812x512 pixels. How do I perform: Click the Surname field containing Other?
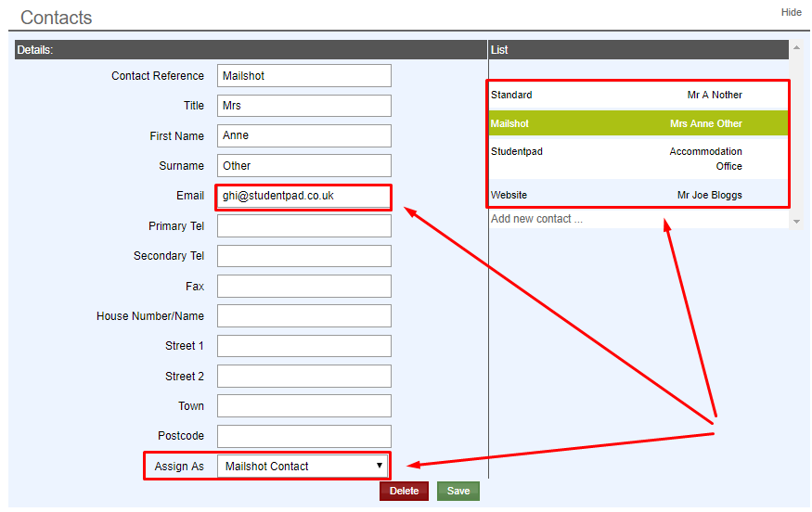(x=304, y=166)
